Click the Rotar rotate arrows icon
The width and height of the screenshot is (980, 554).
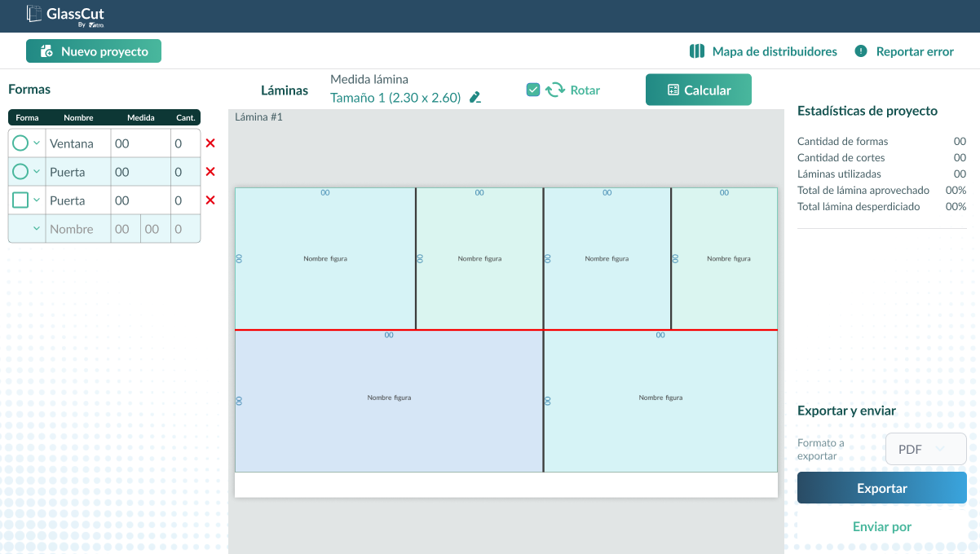point(555,90)
